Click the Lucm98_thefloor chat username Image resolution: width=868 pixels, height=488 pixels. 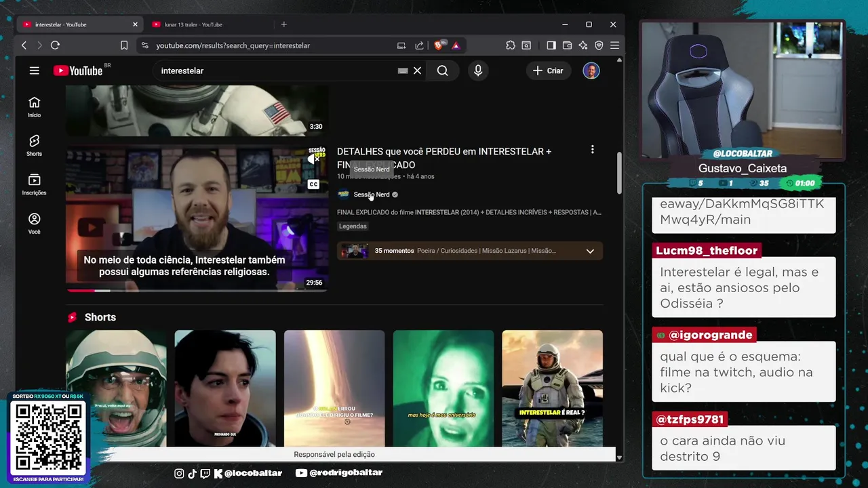(707, 251)
